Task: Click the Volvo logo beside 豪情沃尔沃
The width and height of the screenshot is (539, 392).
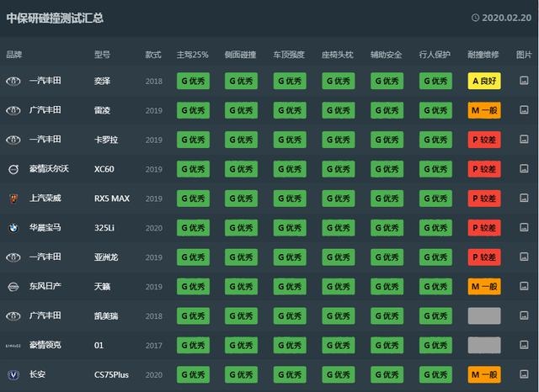Action: pos(13,169)
